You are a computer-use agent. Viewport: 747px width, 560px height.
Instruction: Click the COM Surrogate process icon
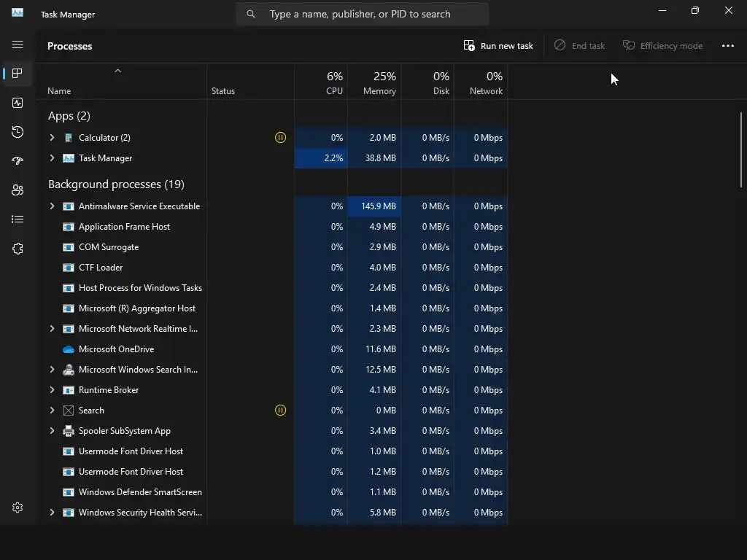click(x=69, y=247)
